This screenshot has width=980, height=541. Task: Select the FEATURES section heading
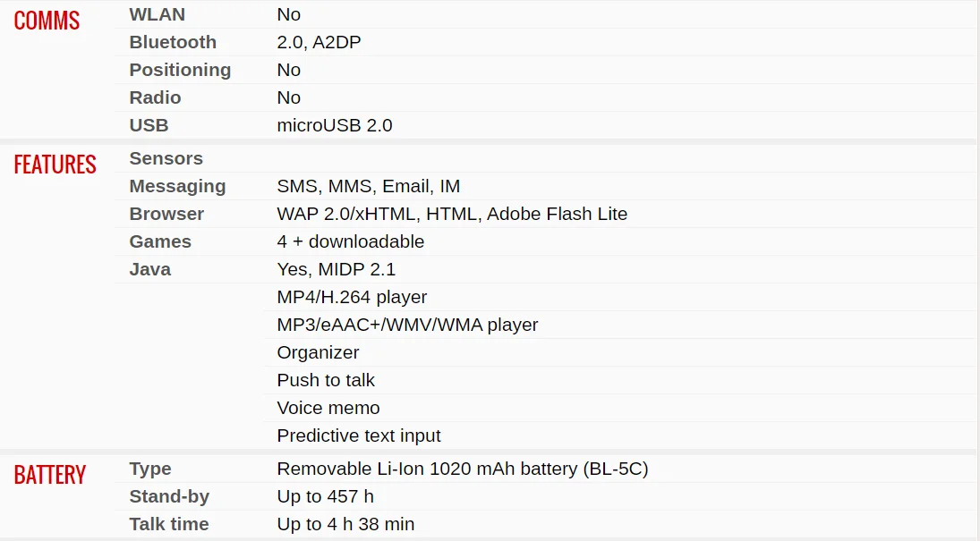55,165
